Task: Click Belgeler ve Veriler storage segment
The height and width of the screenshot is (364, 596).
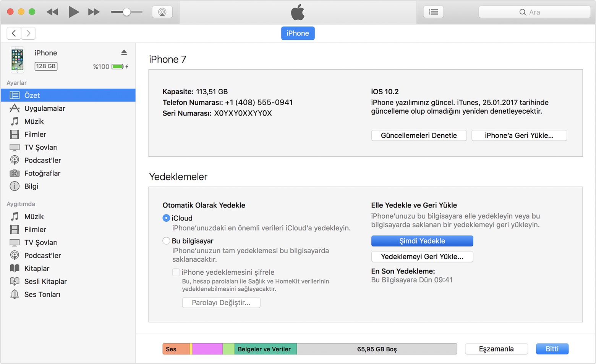Action: click(x=266, y=349)
